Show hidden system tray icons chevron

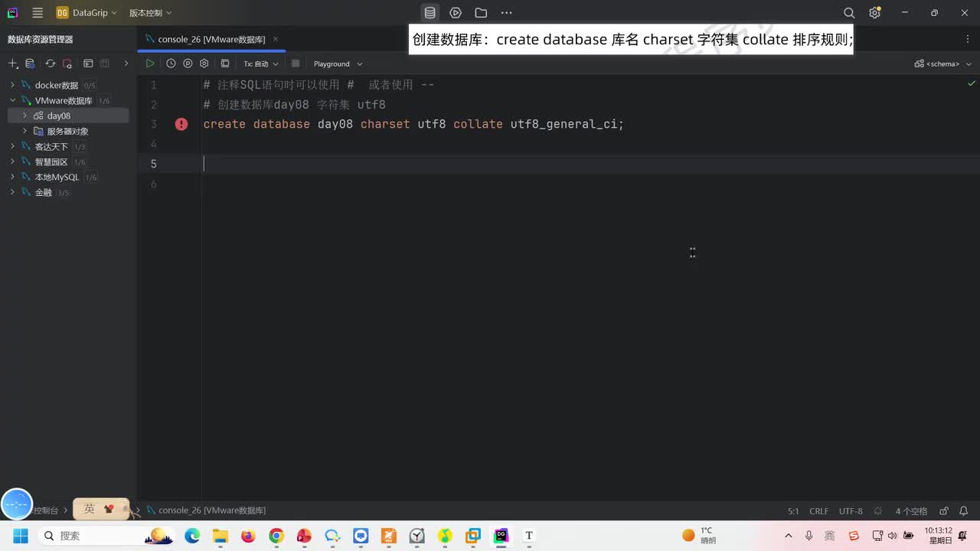pyautogui.click(x=789, y=536)
